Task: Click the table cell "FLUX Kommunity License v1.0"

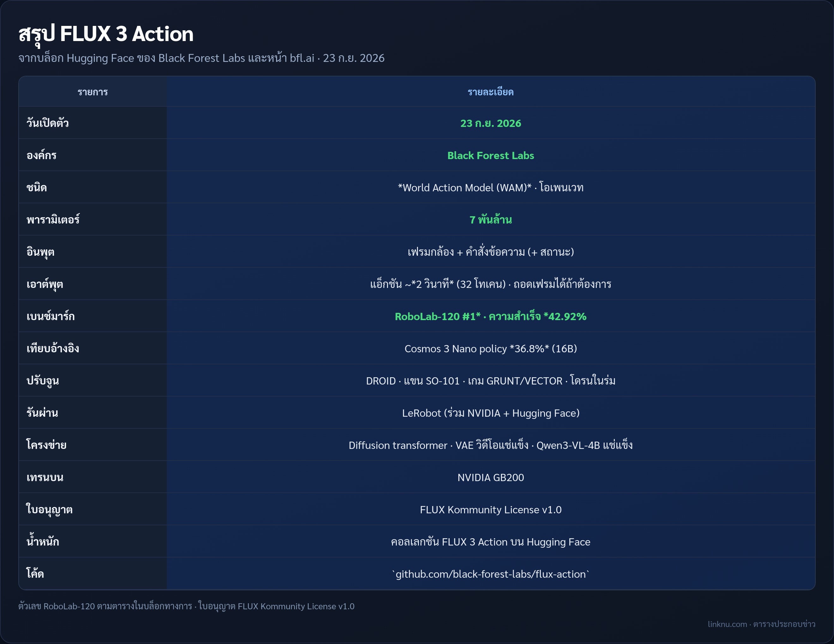Action: click(490, 510)
